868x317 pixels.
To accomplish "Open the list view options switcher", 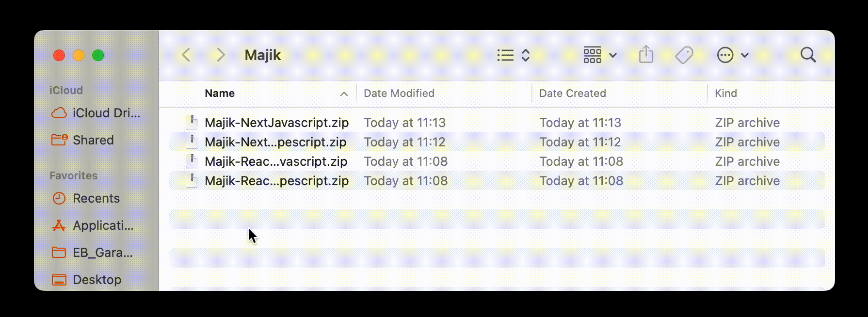I will coord(514,55).
